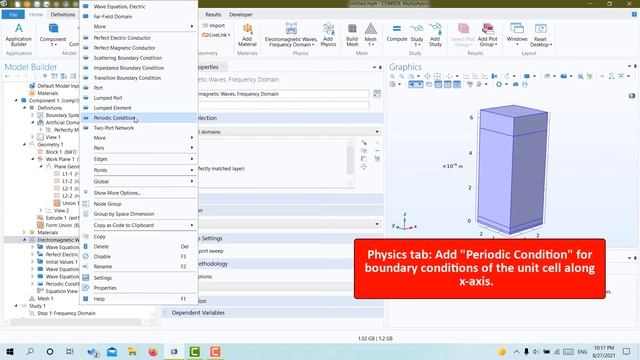This screenshot has width=640, height=360.
Task: Open the Study 1 ribbon button
Action: (x=416, y=34)
